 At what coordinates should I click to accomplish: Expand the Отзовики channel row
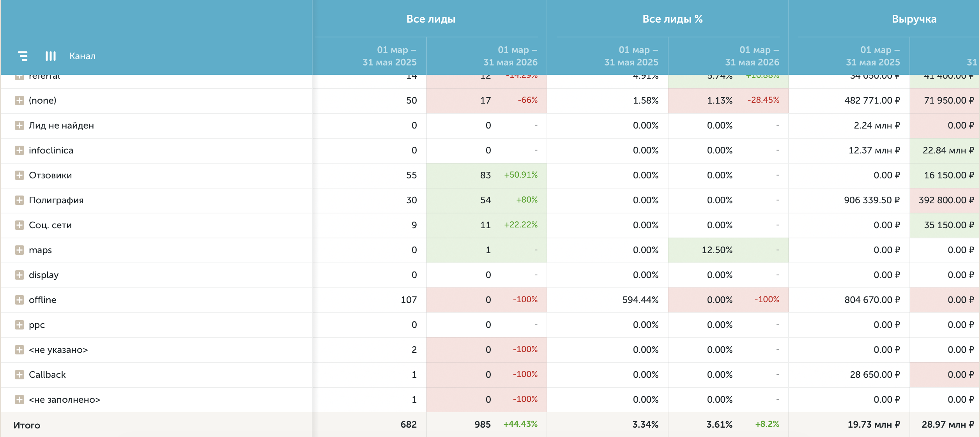[x=19, y=175]
